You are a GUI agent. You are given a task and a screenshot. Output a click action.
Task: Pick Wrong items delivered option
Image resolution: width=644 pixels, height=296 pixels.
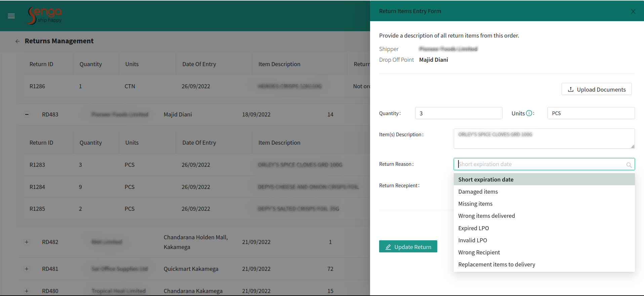486,216
